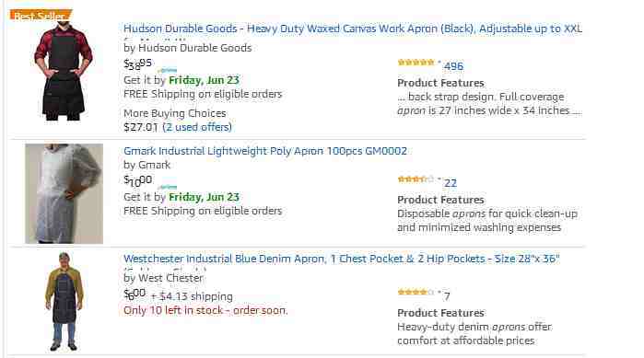
Task: Open Gmark Industrial Lightweight Poly Apron title
Action: [x=265, y=151]
